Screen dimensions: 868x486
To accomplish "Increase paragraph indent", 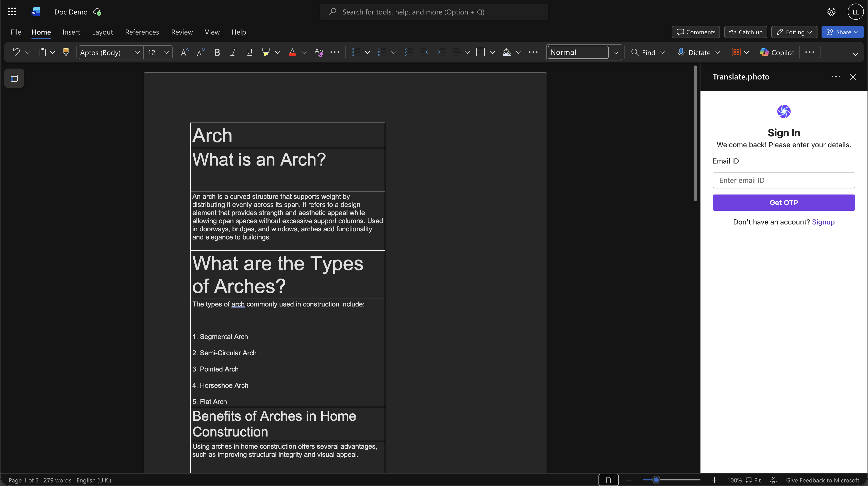I will coord(441,52).
